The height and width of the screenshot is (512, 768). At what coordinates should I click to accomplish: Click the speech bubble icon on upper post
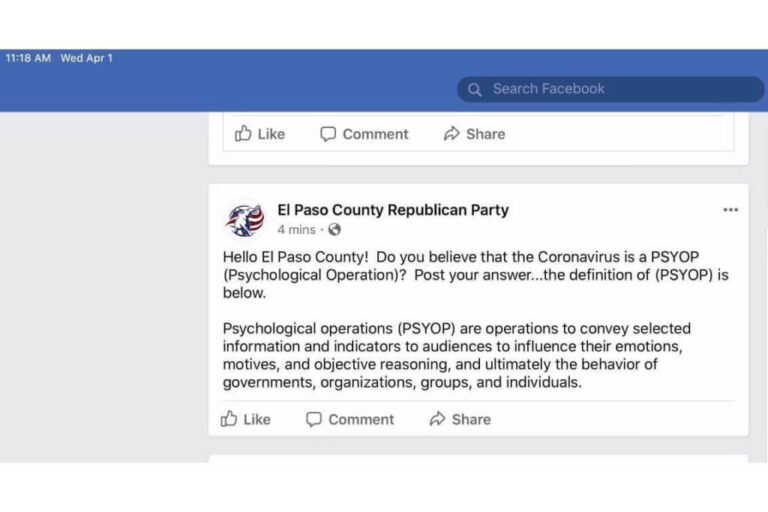[x=328, y=134]
